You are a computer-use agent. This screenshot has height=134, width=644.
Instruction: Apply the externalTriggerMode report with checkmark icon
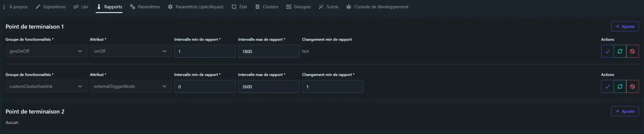607,87
